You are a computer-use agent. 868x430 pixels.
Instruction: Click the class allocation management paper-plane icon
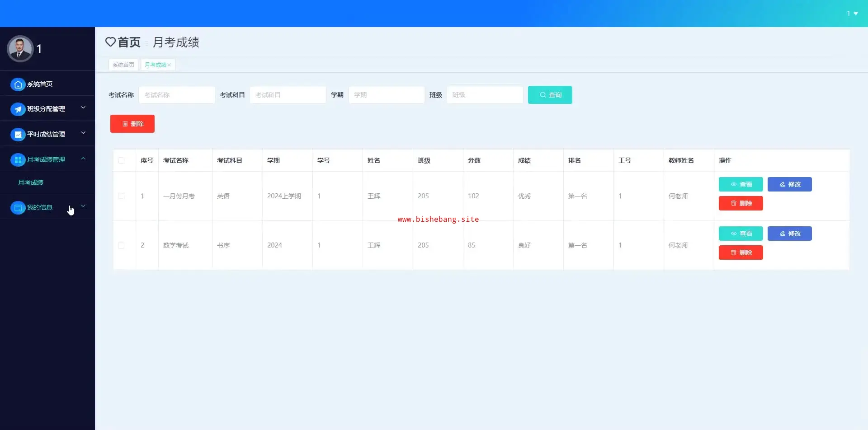click(18, 109)
